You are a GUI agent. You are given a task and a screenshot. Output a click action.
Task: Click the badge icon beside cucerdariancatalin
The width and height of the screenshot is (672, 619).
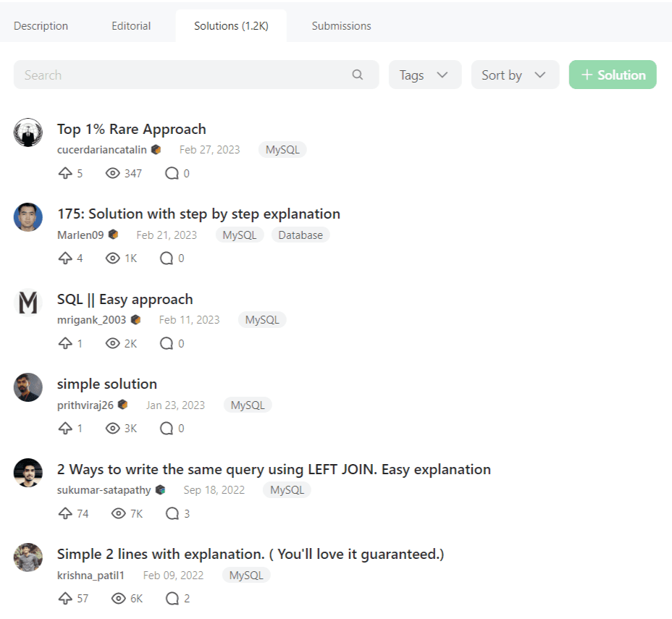point(157,149)
